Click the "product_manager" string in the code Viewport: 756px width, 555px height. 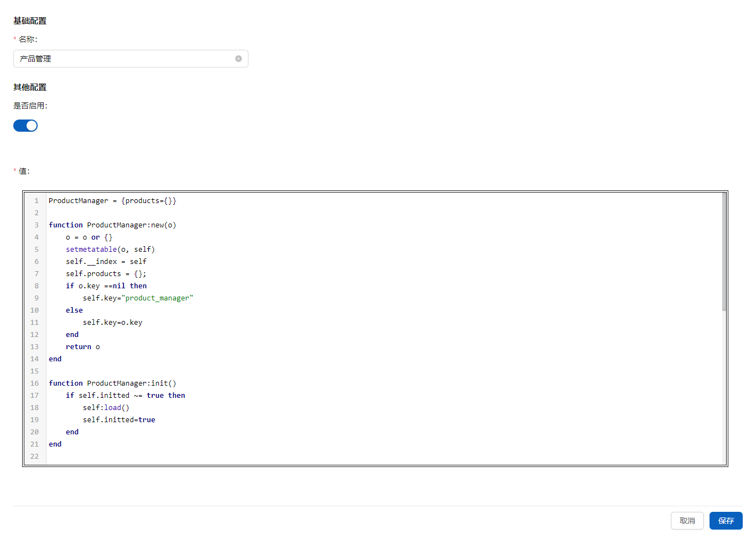pos(157,298)
